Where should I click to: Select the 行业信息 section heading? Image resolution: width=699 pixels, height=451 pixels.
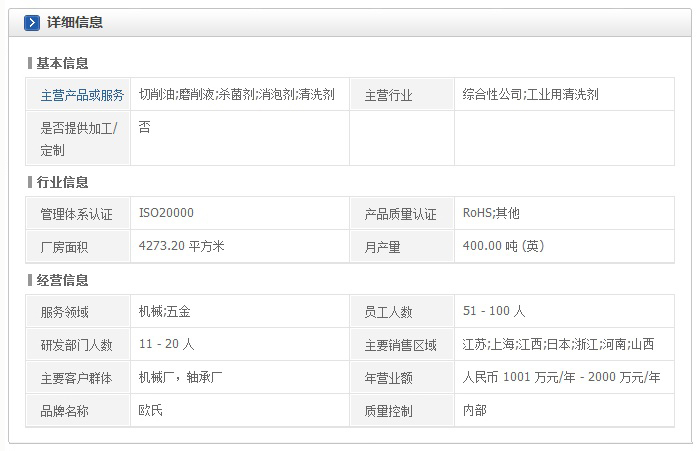coord(62,182)
